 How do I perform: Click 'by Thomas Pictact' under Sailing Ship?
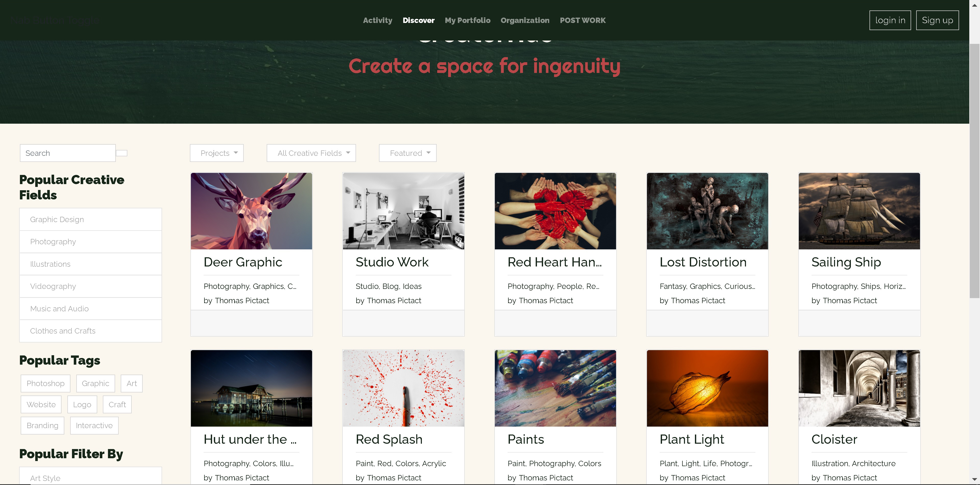[844, 301]
